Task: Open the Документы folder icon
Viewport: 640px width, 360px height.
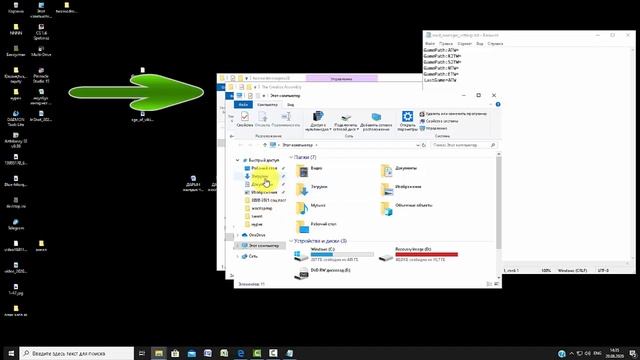Action: tap(387, 170)
